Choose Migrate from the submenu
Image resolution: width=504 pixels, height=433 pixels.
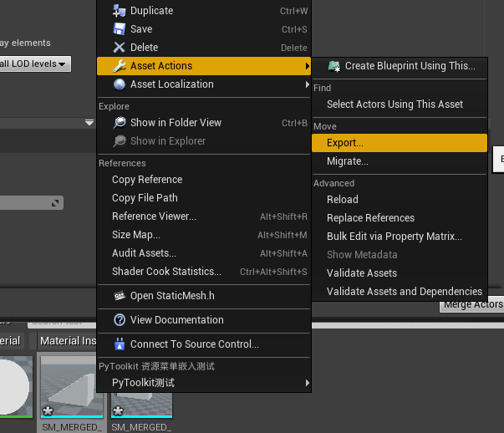(x=400, y=161)
